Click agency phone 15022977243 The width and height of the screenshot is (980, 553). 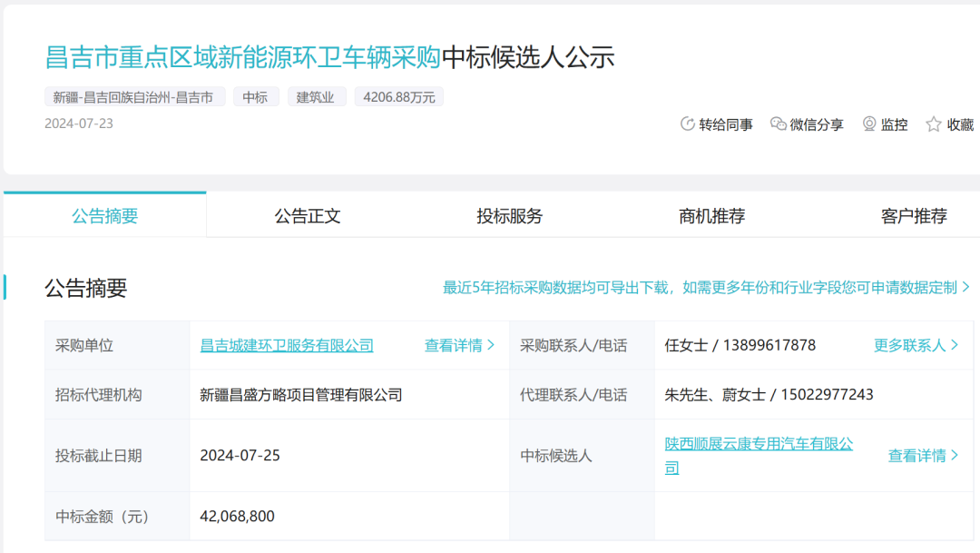[827, 395]
